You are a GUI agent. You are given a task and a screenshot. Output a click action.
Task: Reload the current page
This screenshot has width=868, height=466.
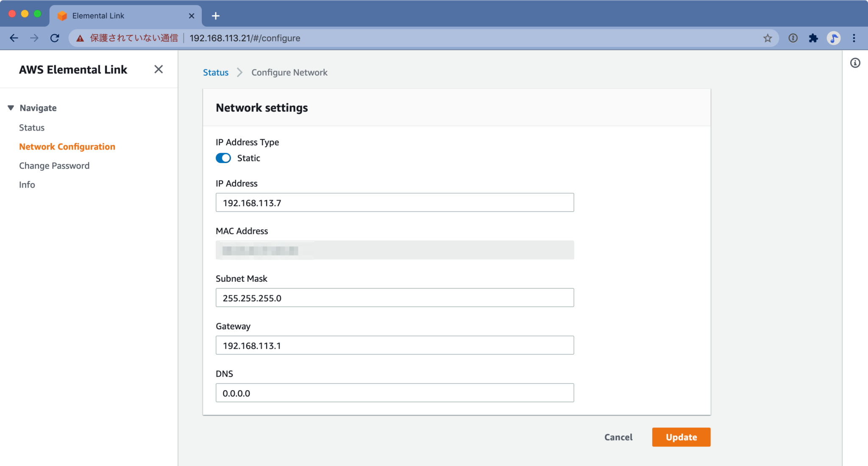55,38
